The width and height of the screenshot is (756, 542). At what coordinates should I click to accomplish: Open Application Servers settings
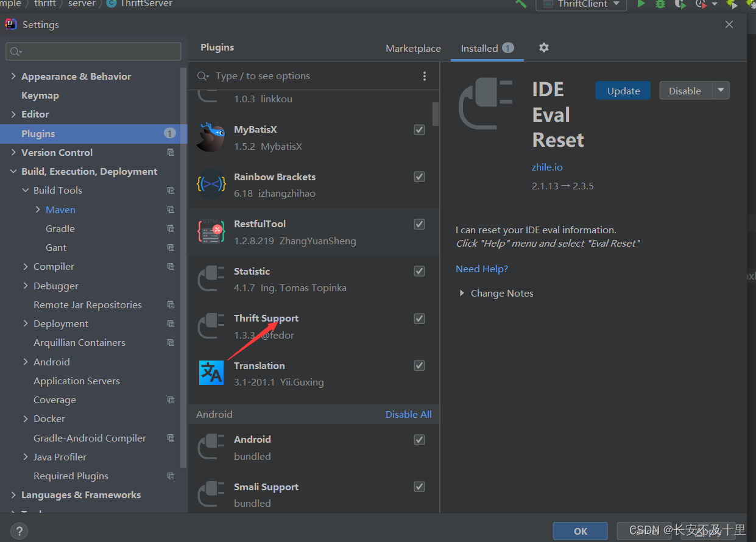pos(77,381)
